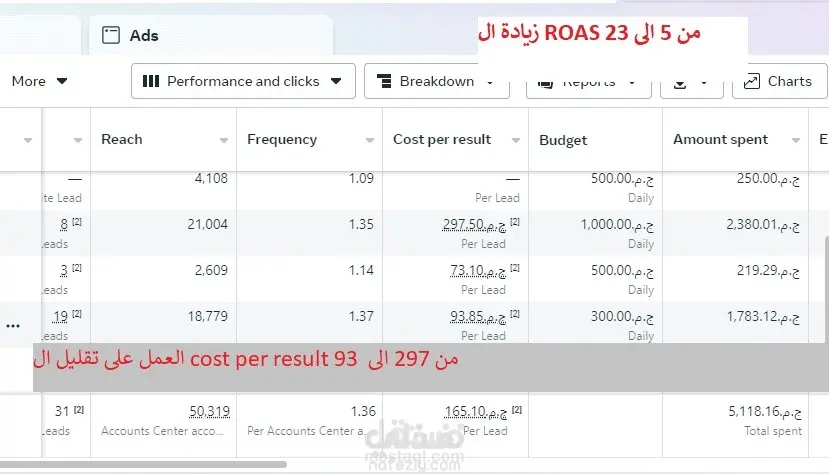Expand the Frequency column sort arrow
The height and width of the screenshot is (474, 829).
click(370, 141)
